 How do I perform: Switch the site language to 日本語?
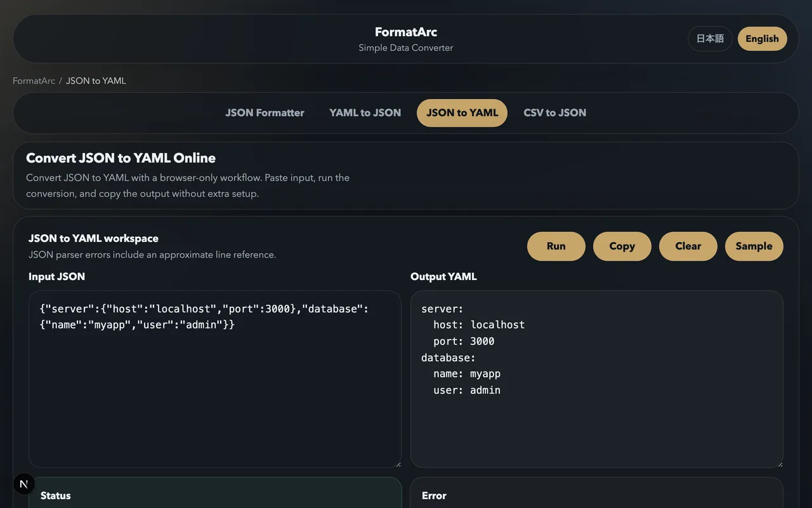coord(710,38)
